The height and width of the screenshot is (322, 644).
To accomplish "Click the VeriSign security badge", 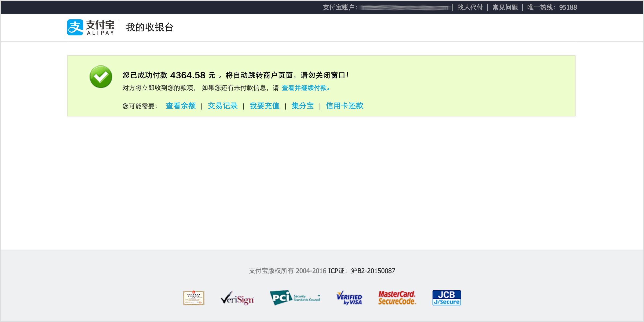I will (x=237, y=298).
